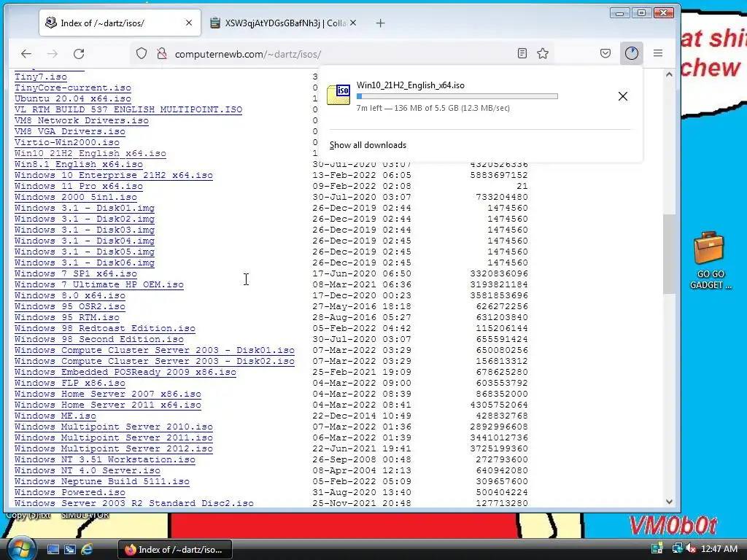The width and height of the screenshot is (747, 560).
Task: Select the GO GO GADGET briefcase desktop icon
Action: (x=710, y=260)
